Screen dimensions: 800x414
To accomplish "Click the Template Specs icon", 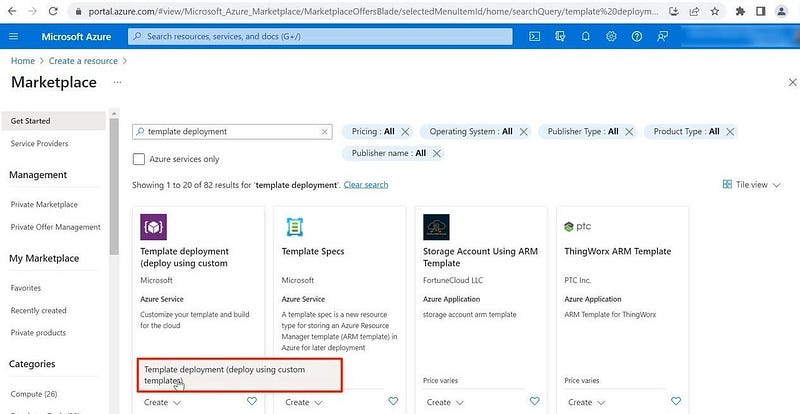I will pyautogui.click(x=294, y=227).
